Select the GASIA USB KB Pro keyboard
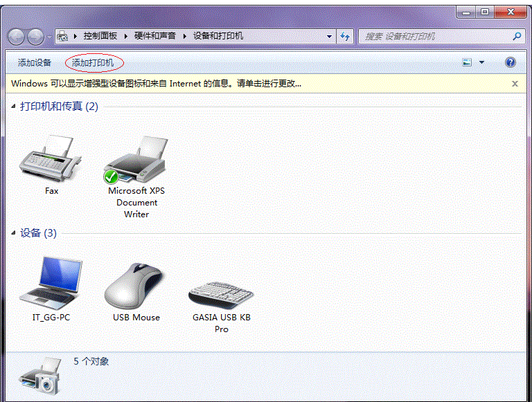Screen dimensions: 532x402 click(221, 292)
